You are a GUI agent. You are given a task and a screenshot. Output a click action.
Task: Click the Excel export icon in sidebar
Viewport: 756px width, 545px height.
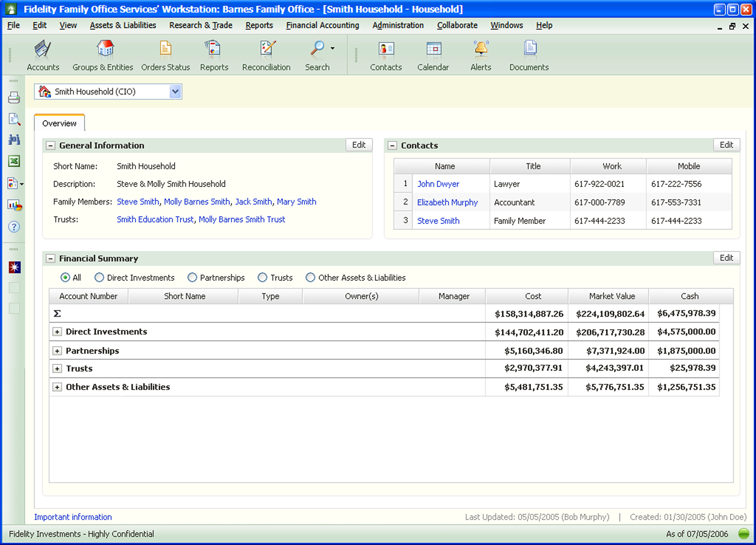(14, 161)
